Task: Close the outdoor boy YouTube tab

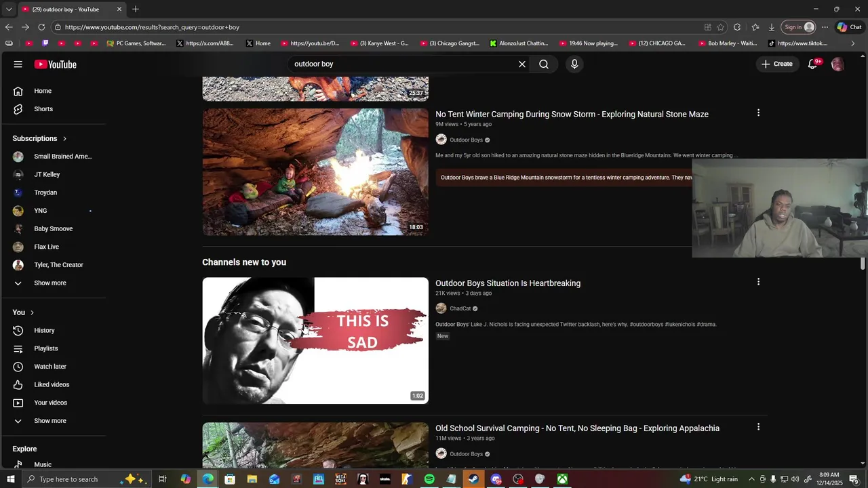Action: 119,9
